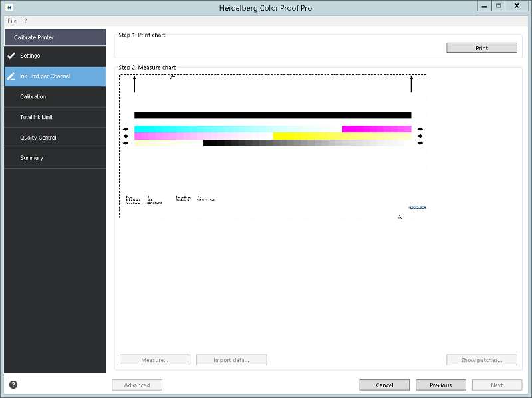Select the Calibrate Printer header tab

55,37
